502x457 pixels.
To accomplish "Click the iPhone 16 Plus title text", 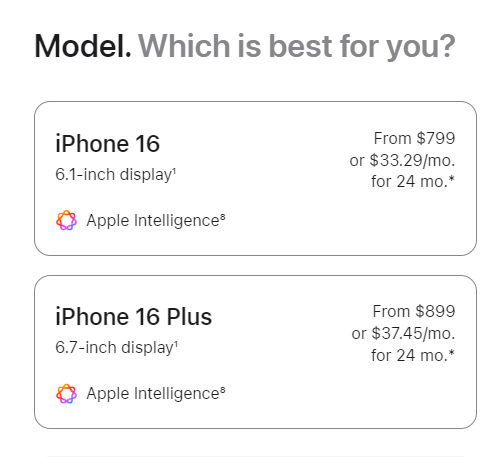I will coord(134,317).
